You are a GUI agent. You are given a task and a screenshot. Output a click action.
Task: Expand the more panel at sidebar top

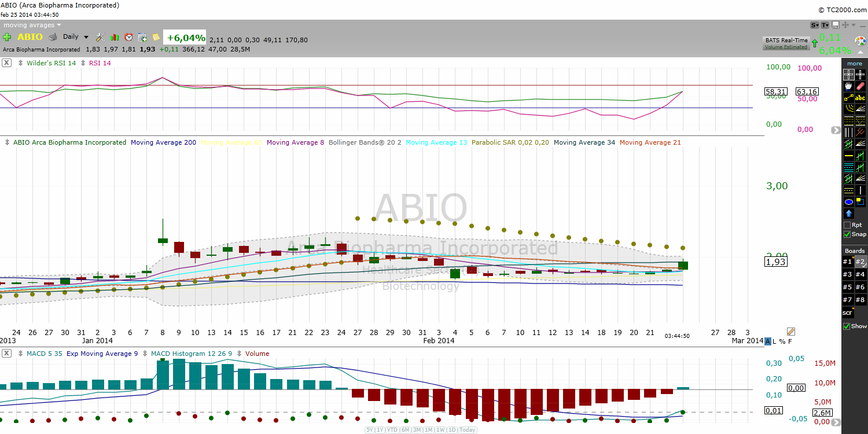click(854, 63)
